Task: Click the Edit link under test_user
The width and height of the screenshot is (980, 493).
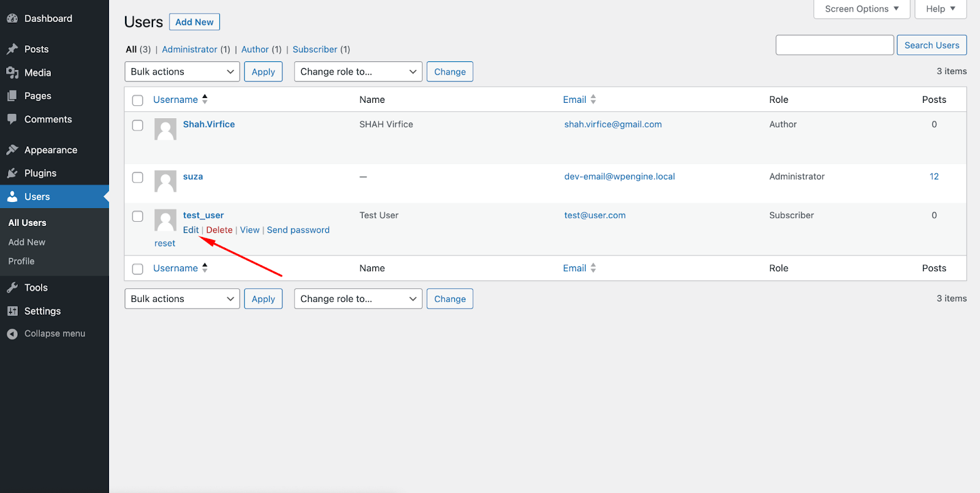Action: point(190,230)
